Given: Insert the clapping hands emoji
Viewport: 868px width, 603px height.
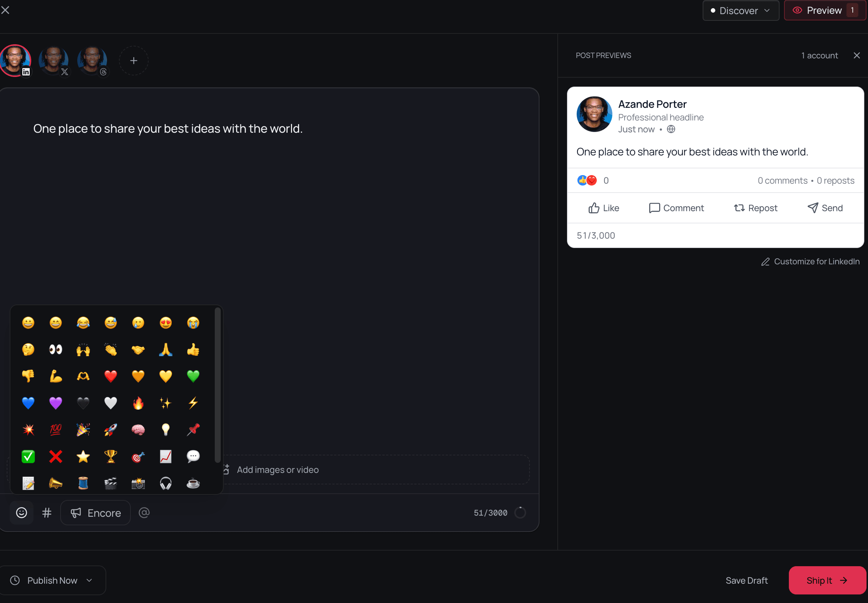Looking at the screenshot, I should [x=111, y=349].
